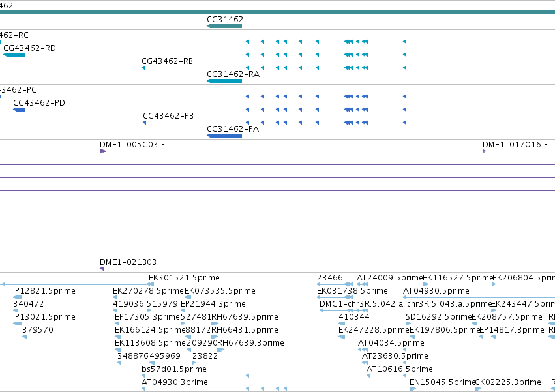This screenshot has width=555, height=392.
Task: Click the 340472 EST label
Action: point(28,304)
